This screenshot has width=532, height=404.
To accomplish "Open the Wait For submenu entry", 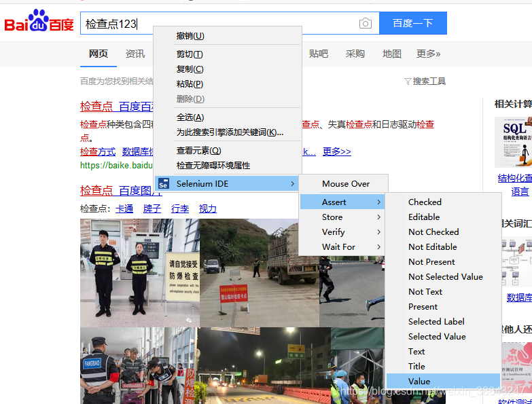I will coord(342,246).
